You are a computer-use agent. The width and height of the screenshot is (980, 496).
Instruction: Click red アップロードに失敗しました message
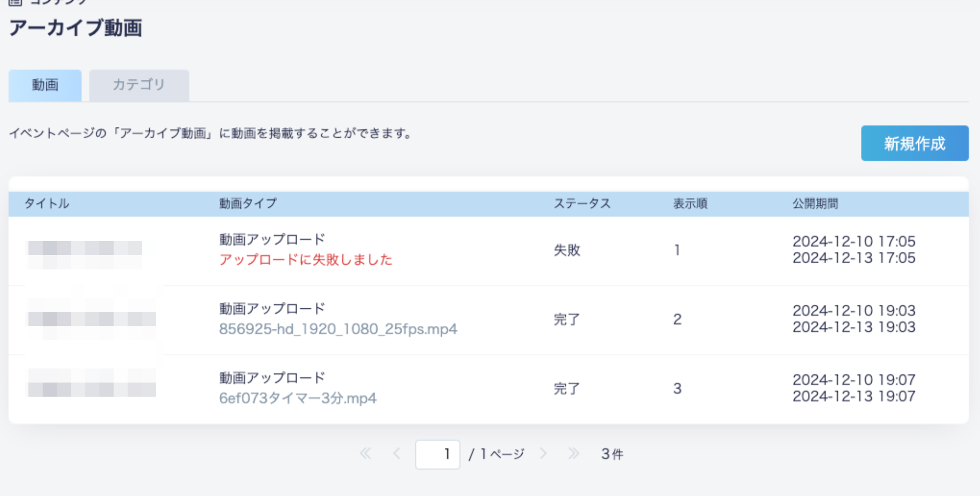[x=306, y=260]
